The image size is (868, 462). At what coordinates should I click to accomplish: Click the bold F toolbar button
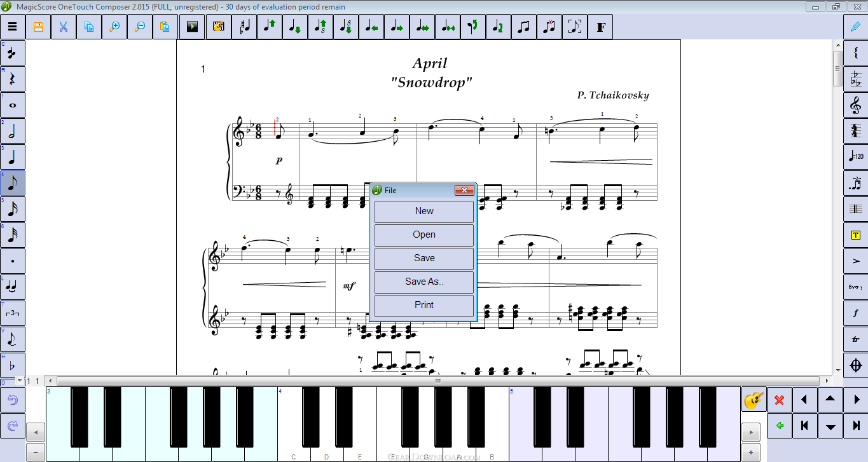(x=601, y=27)
